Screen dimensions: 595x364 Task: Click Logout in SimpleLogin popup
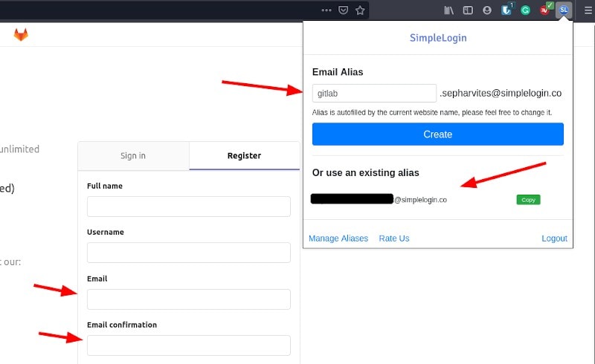click(554, 238)
